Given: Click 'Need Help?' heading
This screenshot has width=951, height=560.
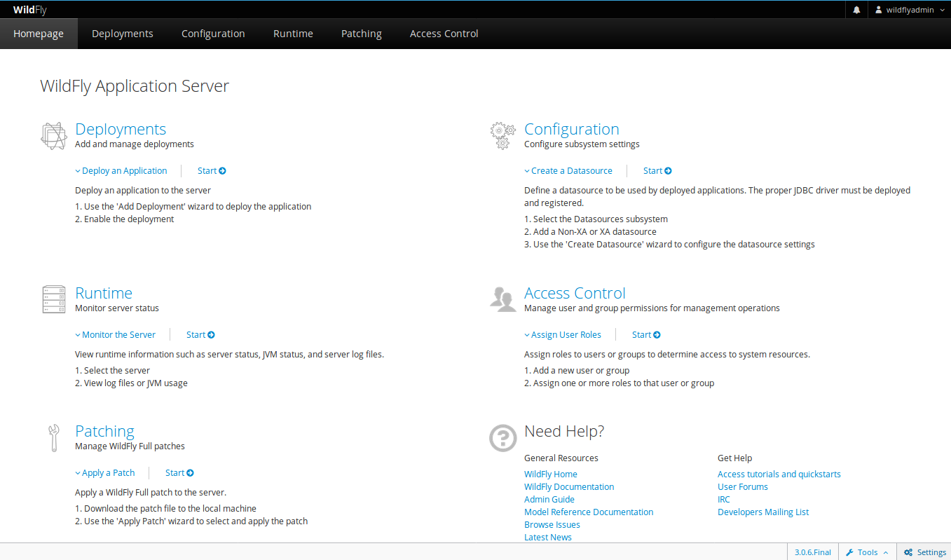Looking at the screenshot, I should click(x=564, y=431).
